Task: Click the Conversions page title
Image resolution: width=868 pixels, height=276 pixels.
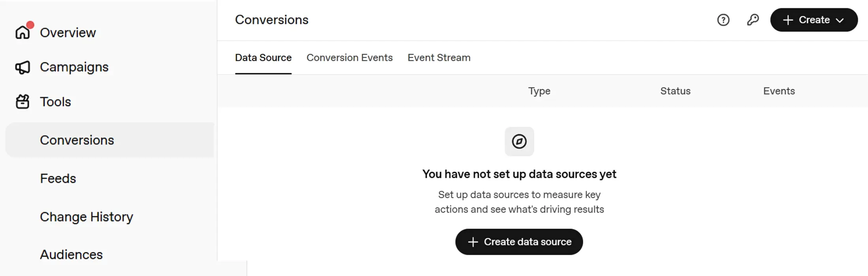Action: (272, 20)
